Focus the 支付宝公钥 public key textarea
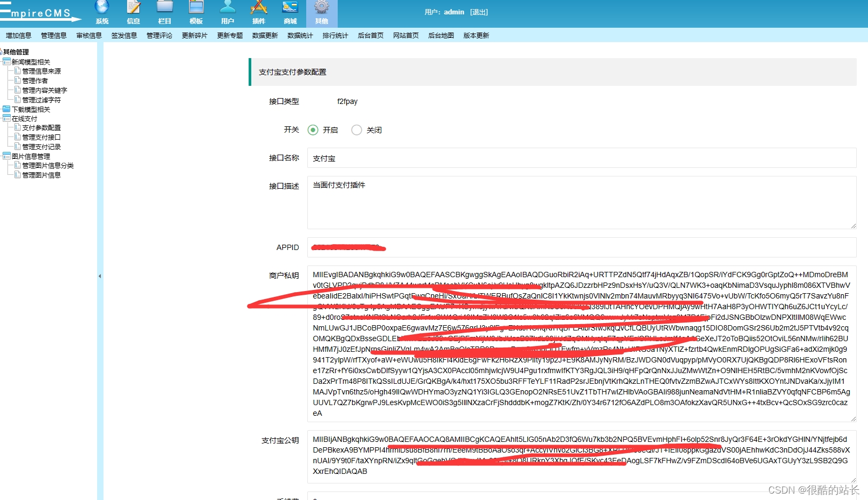The width and height of the screenshot is (868, 500). point(582,457)
